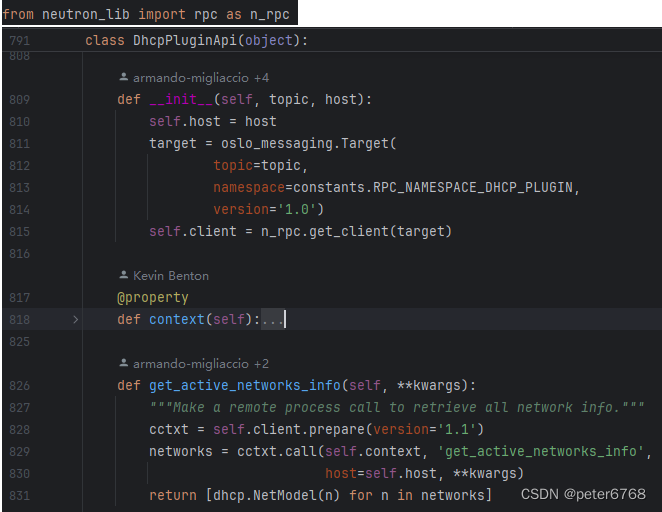The height and width of the screenshot is (512, 662).
Task: Click docstring 'Make a remote process call'
Action: [277, 407]
